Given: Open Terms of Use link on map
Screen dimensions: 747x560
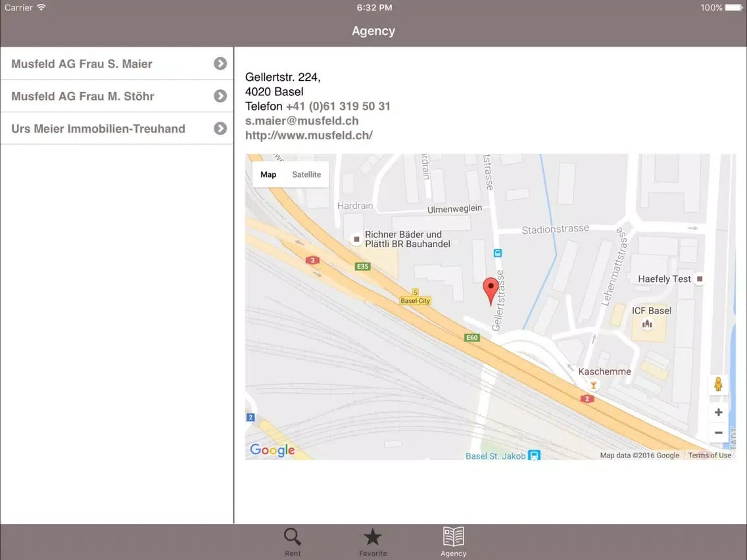Looking at the screenshot, I should (x=710, y=455).
